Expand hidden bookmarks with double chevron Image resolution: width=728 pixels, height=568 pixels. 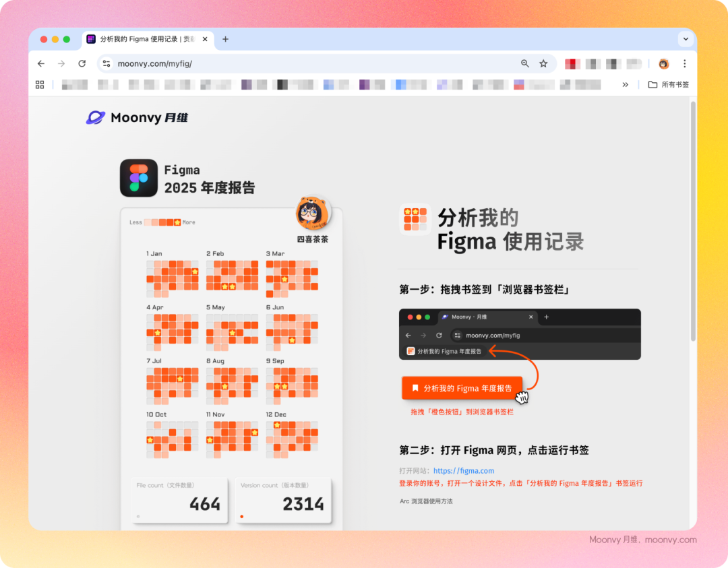625,85
